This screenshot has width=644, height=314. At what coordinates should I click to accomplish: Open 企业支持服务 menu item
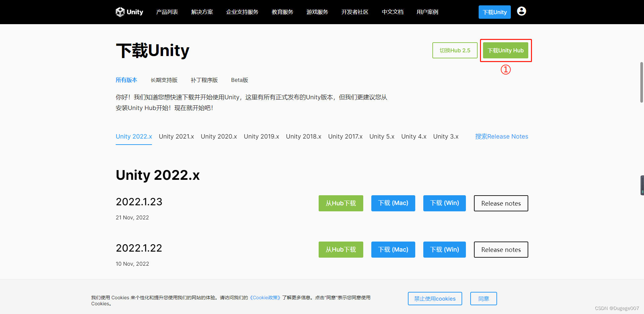[242, 12]
